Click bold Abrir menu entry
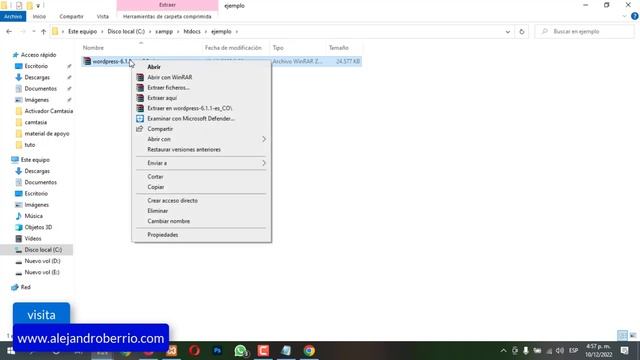The width and height of the screenshot is (640, 360). (154, 67)
